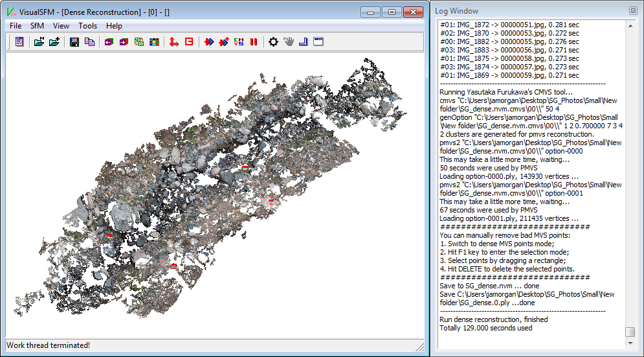Open the View menu
This screenshot has width=644, height=357.
point(61,26)
